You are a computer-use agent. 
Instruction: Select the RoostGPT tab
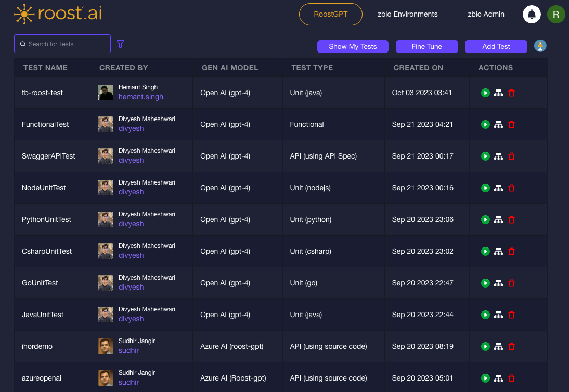(x=331, y=14)
